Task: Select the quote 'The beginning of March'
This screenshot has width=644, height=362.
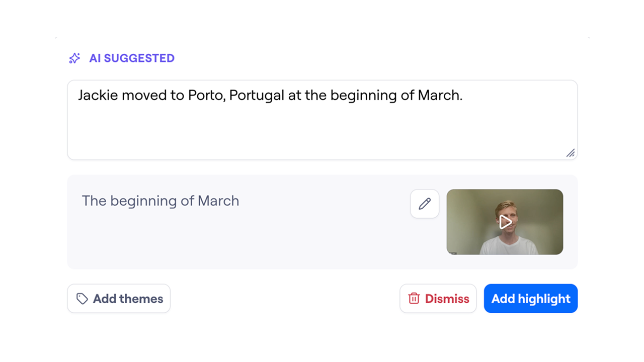Action: tap(160, 201)
